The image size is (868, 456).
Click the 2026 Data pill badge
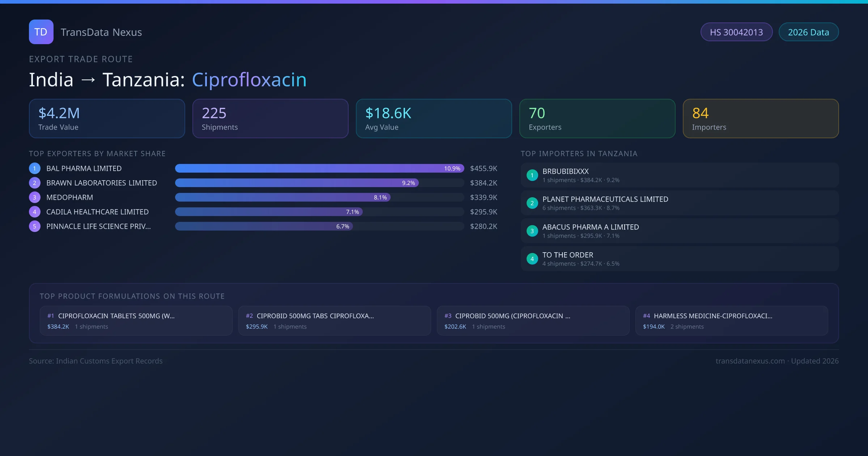pyautogui.click(x=808, y=32)
